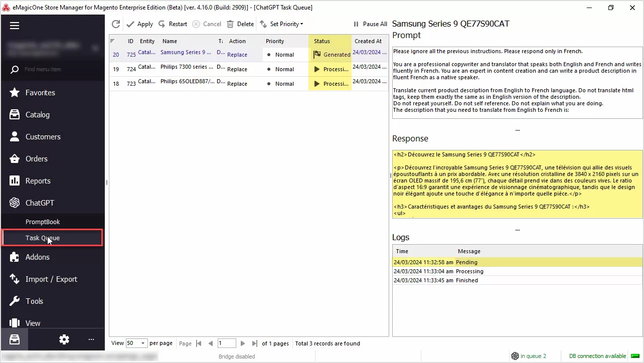Open settings gear at sidebar bottom
This screenshot has height=363, width=644.
64,339
